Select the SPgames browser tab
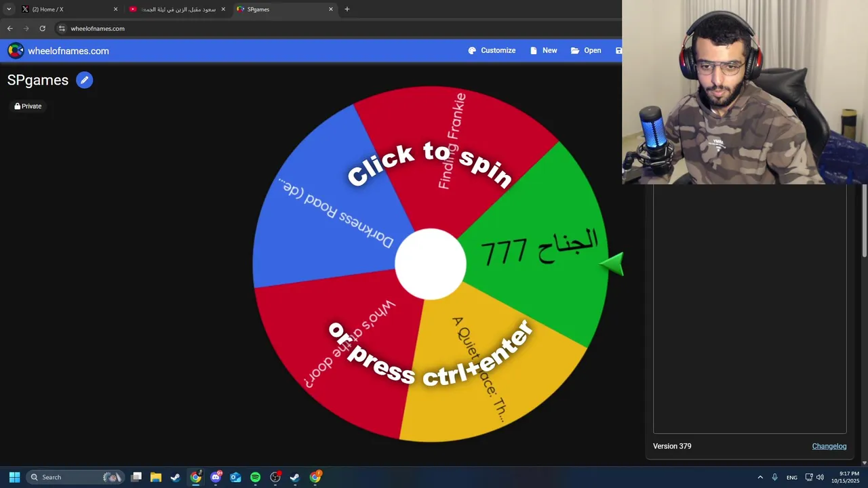The image size is (868, 488). pos(285,9)
